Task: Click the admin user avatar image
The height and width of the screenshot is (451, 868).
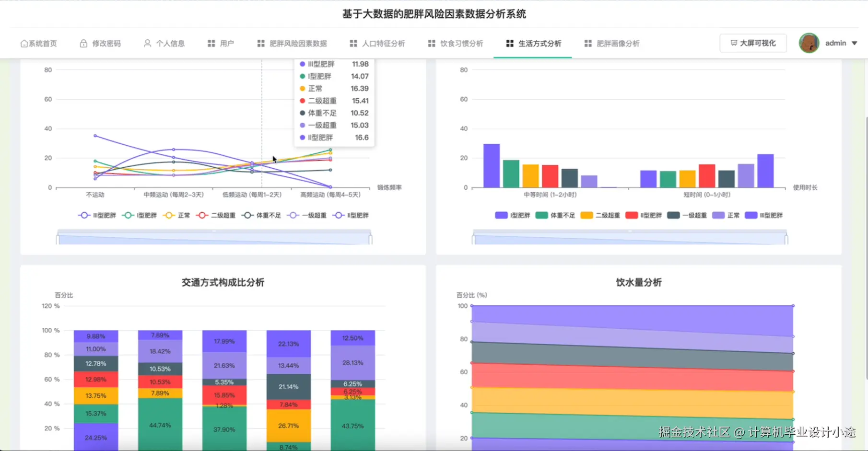Action: click(x=809, y=43)
